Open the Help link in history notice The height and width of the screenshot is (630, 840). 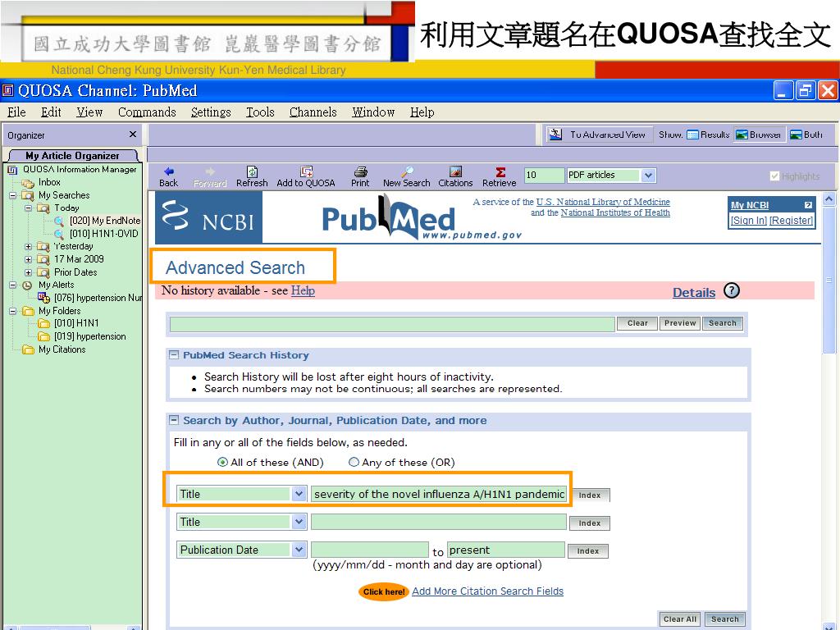point(303,290)
